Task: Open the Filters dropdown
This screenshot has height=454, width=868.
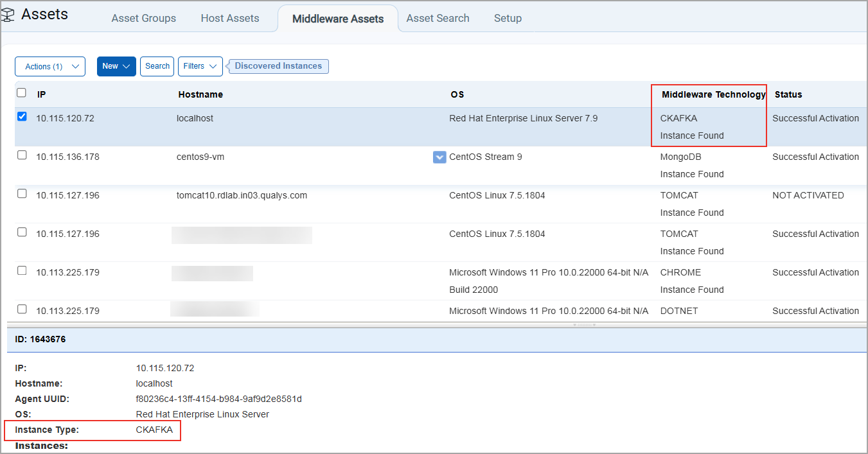Action: 200,66
